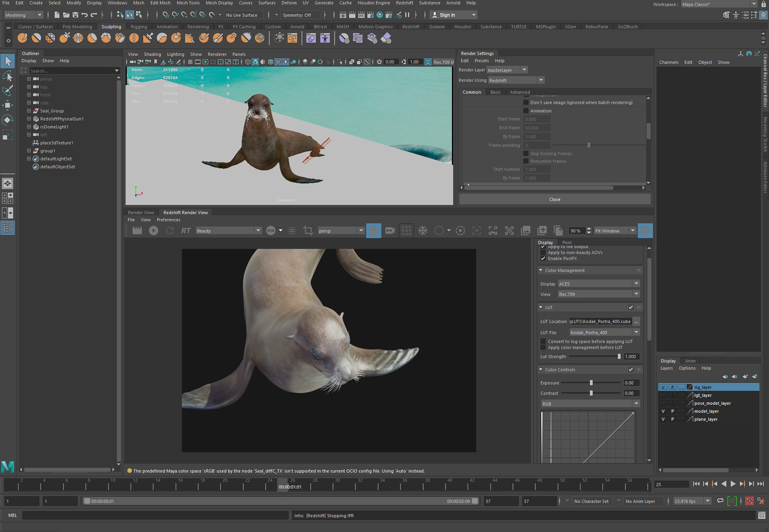This screenshot has height=532, width=769.
Task: Click the Render button in Redshift Render View
Action: point(137,230)
